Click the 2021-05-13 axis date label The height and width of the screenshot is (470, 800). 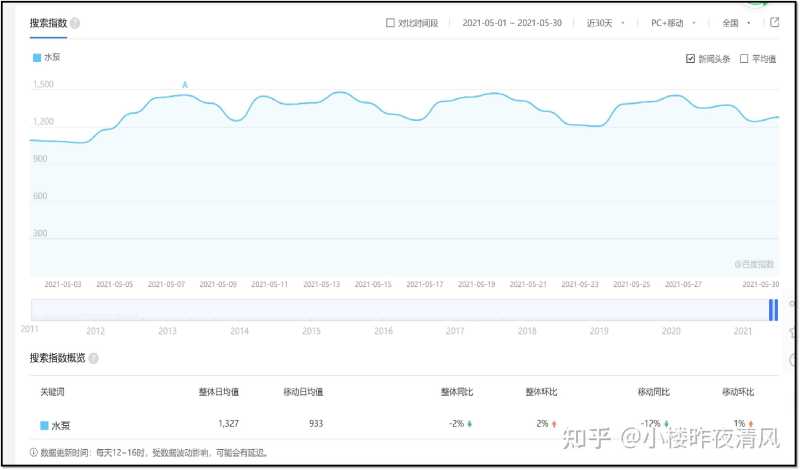click(321, 284)
